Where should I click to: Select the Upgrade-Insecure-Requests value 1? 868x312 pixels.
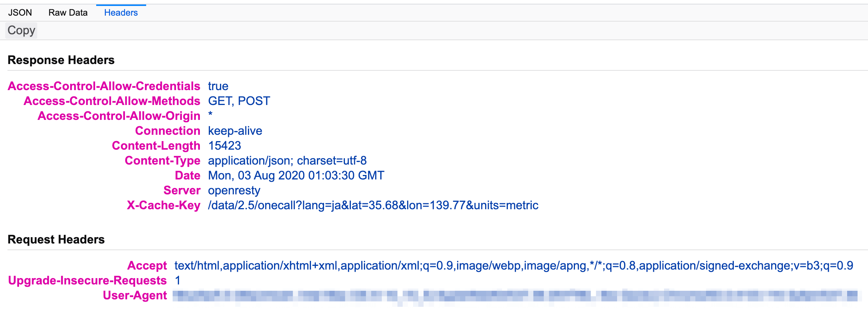click(x=177, y=280)
